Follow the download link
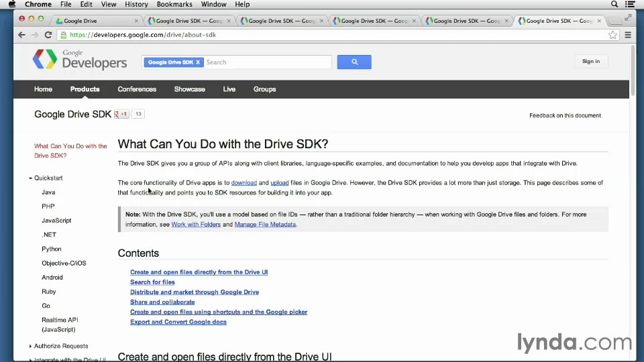Image resolution: width=644 pixels, height=362 pixels. [x=244, y=182]
